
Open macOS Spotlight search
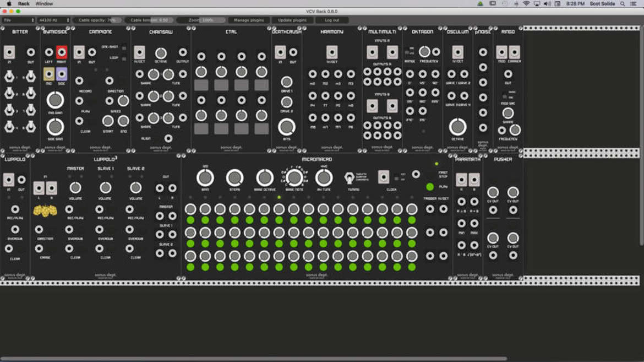click(623, 4)
